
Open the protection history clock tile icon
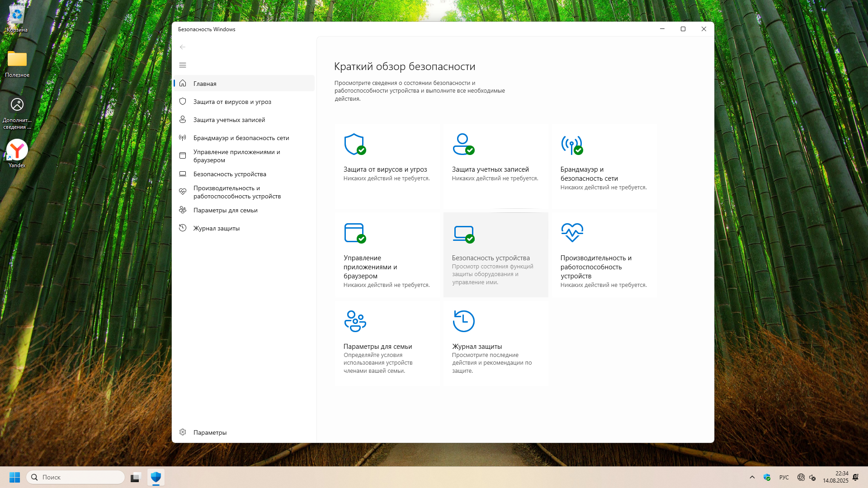[x=463, y=321]
